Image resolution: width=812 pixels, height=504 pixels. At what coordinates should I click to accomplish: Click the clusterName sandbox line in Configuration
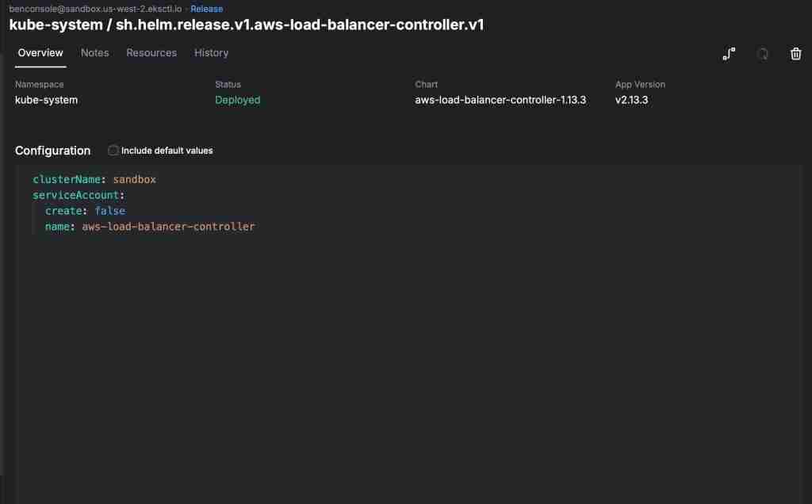pyautogui.click(x=94, y=179)
